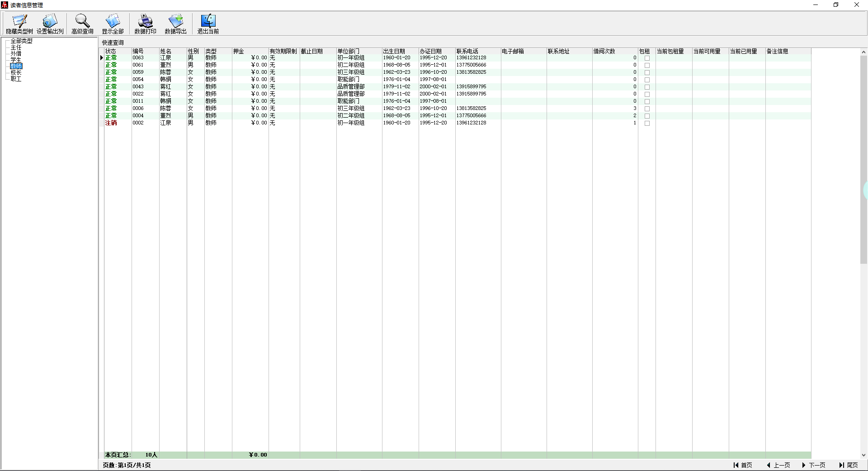
Task: Select the 外借 tree node
Action: 16,53
